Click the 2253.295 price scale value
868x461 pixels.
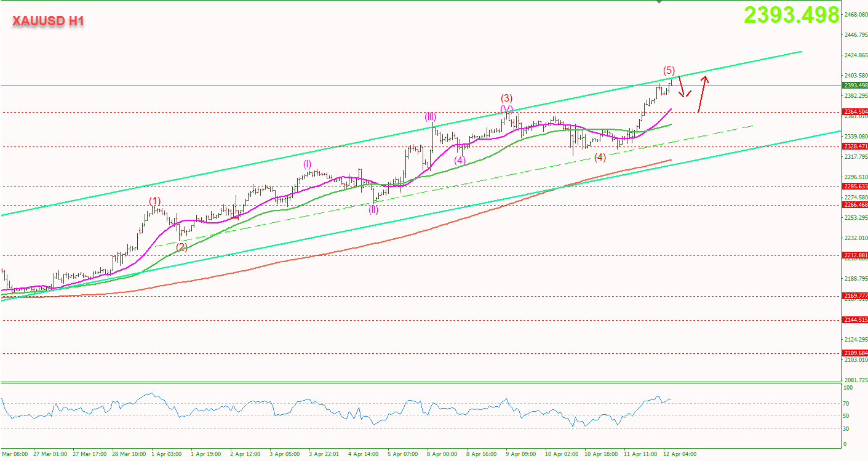pyautogui.click(x=855, y=218)
